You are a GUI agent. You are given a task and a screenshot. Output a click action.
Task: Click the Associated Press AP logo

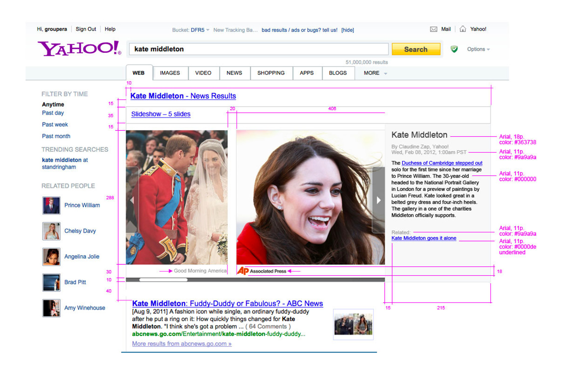(243, 271)
